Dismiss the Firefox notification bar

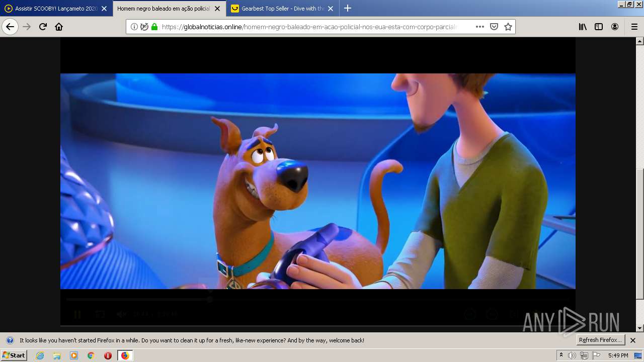point(633,340)
